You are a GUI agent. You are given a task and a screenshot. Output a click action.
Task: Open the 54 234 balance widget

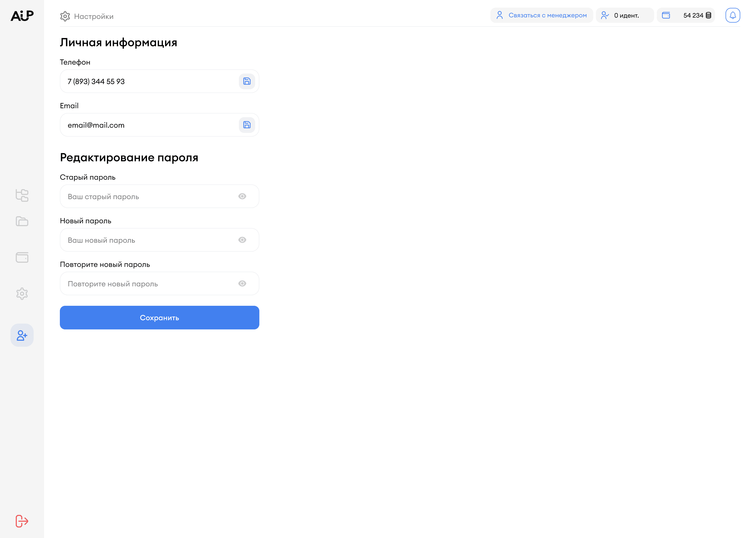[685, 15]
